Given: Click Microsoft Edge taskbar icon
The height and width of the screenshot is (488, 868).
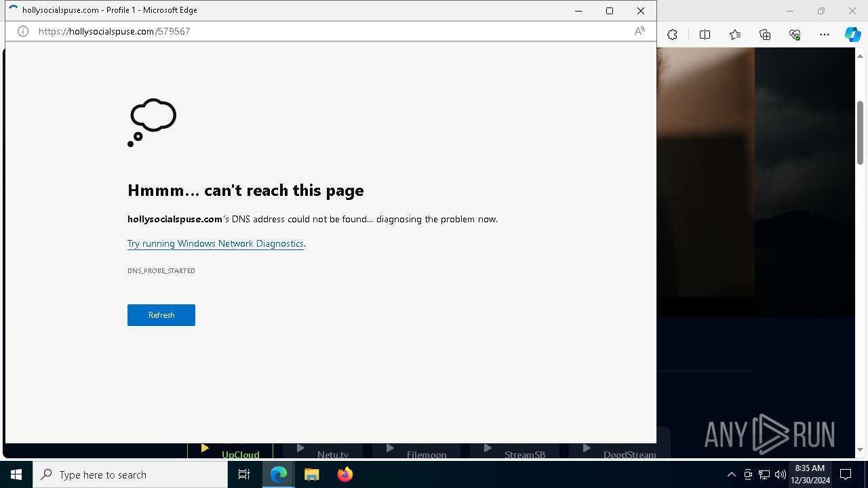Looking at the screenshot, I should tap(279, 474).
